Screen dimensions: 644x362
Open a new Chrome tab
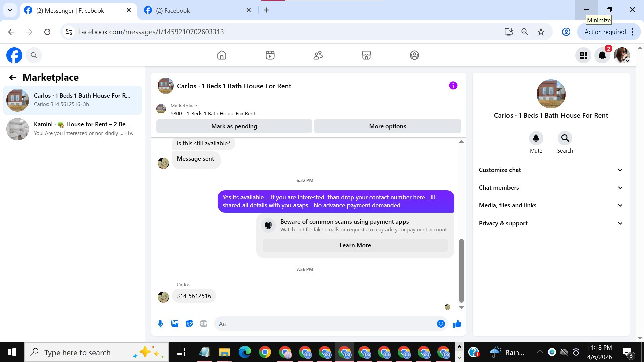[x=267, y=10]
